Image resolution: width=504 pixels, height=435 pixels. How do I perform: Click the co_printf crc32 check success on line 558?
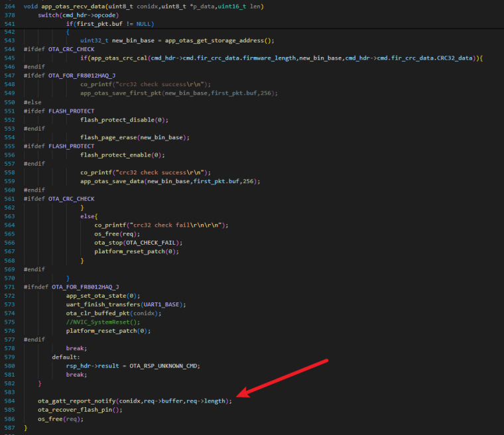coord(146,172)
